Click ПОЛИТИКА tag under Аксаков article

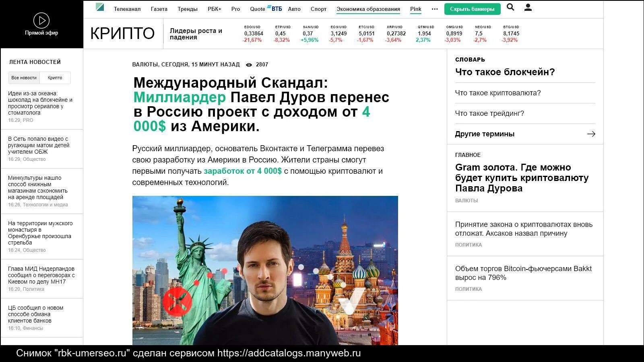tap(469, 245)
